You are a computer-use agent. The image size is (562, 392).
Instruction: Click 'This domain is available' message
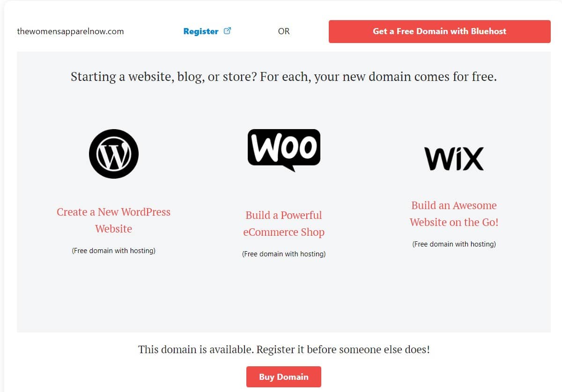[x=284, y=349]
